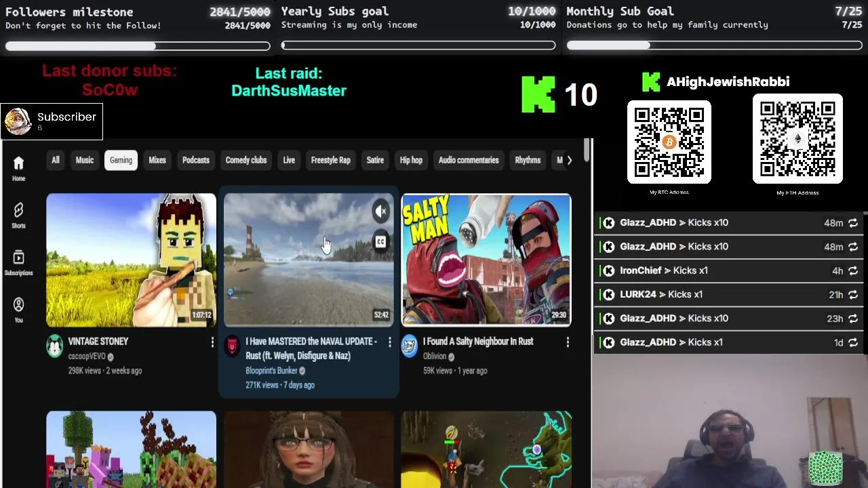Click the AHighJewishRabbi channel name
868x488 pixels.
point(728,82)
